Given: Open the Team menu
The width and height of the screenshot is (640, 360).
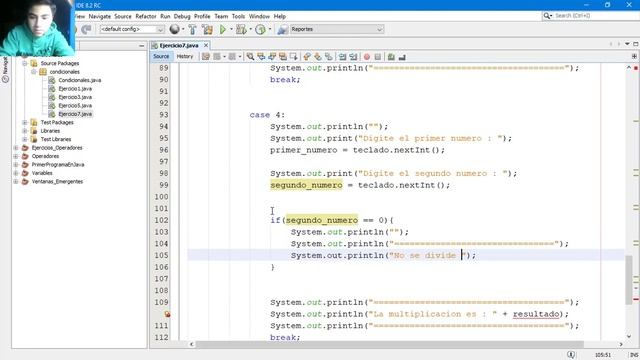Looking at the screenshot, I should click(x=221, y=16).
